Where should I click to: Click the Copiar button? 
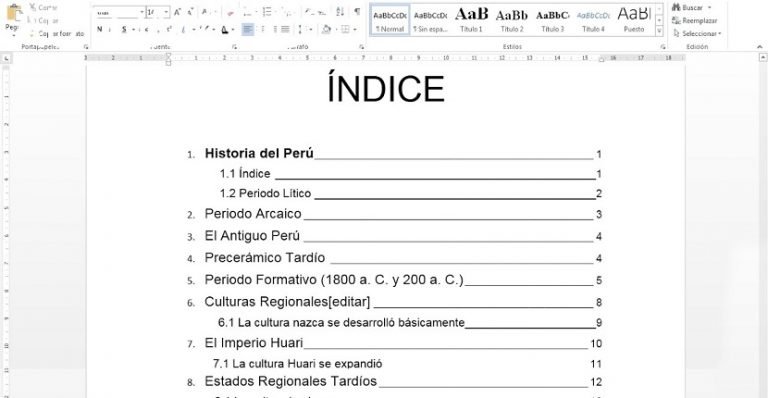pos(43,21)
